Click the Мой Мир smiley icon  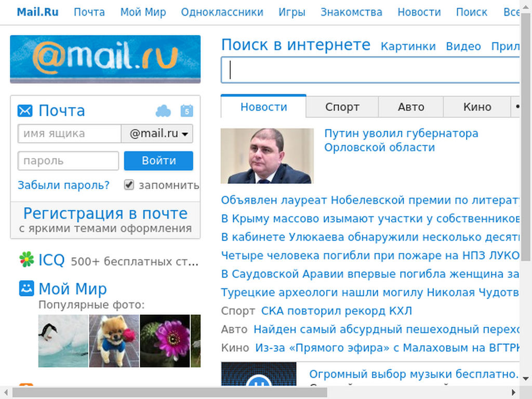click(x=26, y=288)
